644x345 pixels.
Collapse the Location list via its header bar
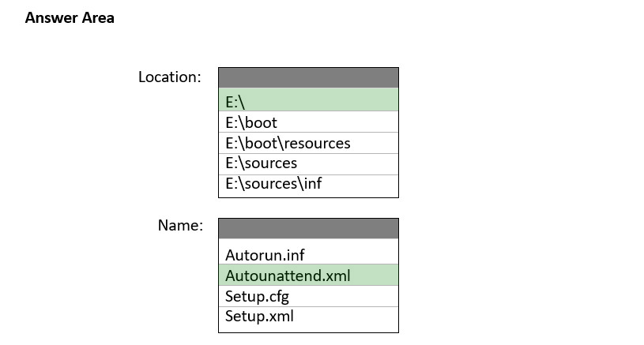[x=308, y=78]
